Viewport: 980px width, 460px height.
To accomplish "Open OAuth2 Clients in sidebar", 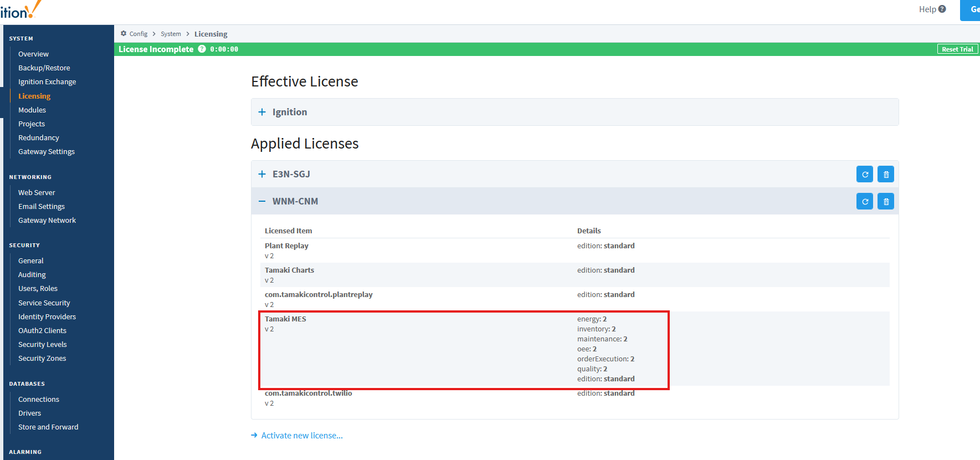I will click(42, 330).
